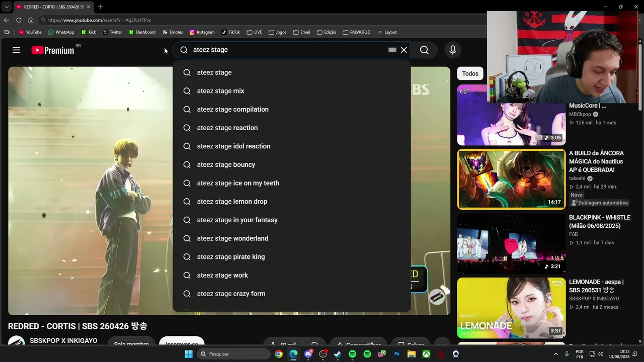View site information lock icon

[x=43, y=20]
